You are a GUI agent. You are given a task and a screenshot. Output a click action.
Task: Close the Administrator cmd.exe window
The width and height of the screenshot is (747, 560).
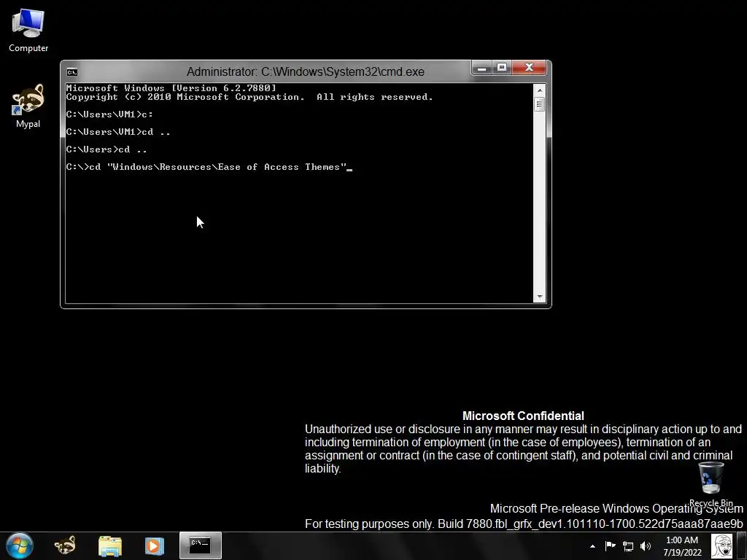pos(529,68)
